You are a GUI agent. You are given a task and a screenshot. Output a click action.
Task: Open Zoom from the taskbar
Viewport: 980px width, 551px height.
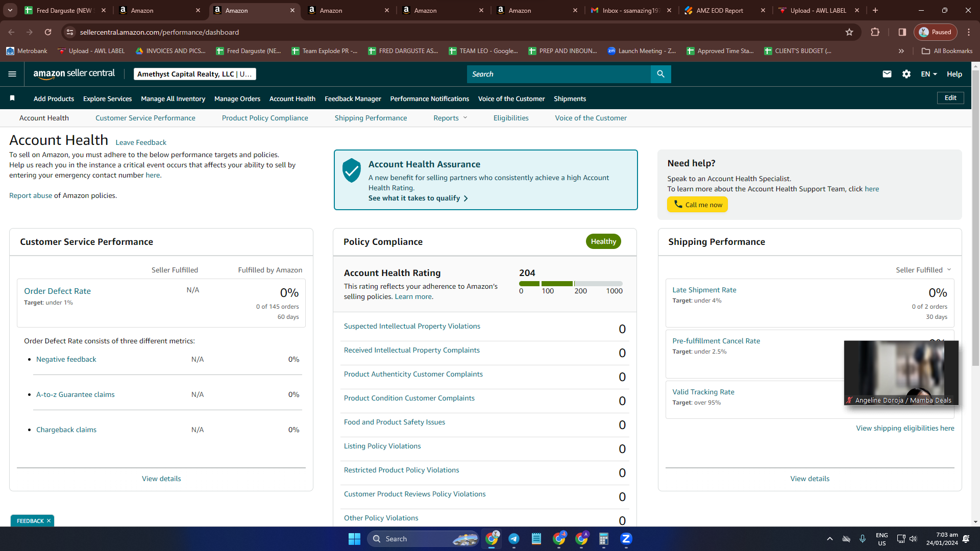(x=626, y=539)
